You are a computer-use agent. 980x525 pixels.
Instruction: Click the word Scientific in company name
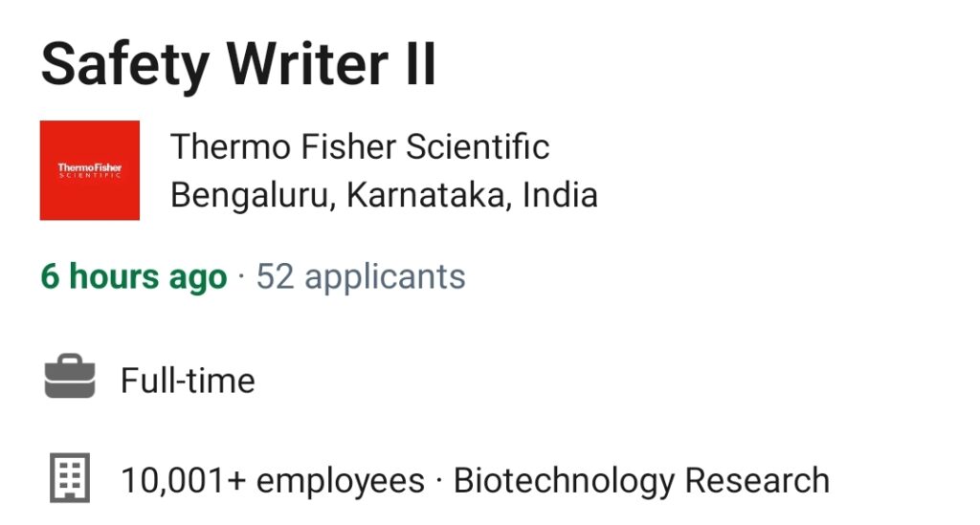click(479, 147)
